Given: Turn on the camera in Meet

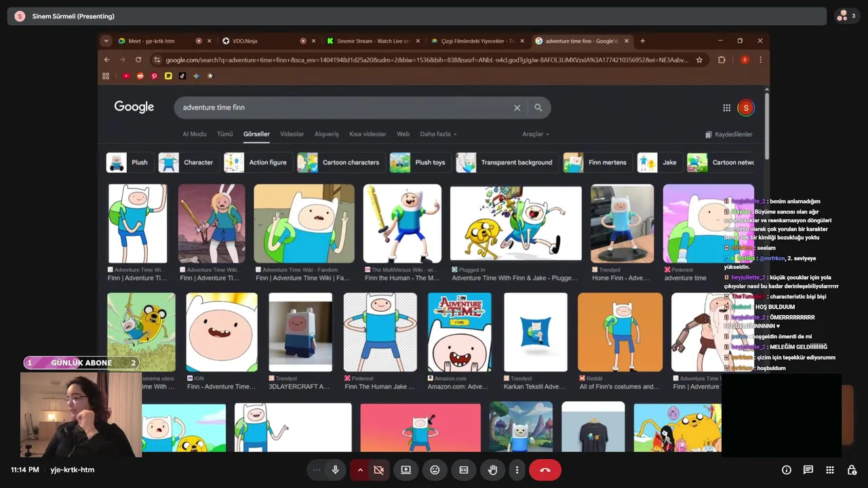Looking at the screenshot, I should [378, 470].
